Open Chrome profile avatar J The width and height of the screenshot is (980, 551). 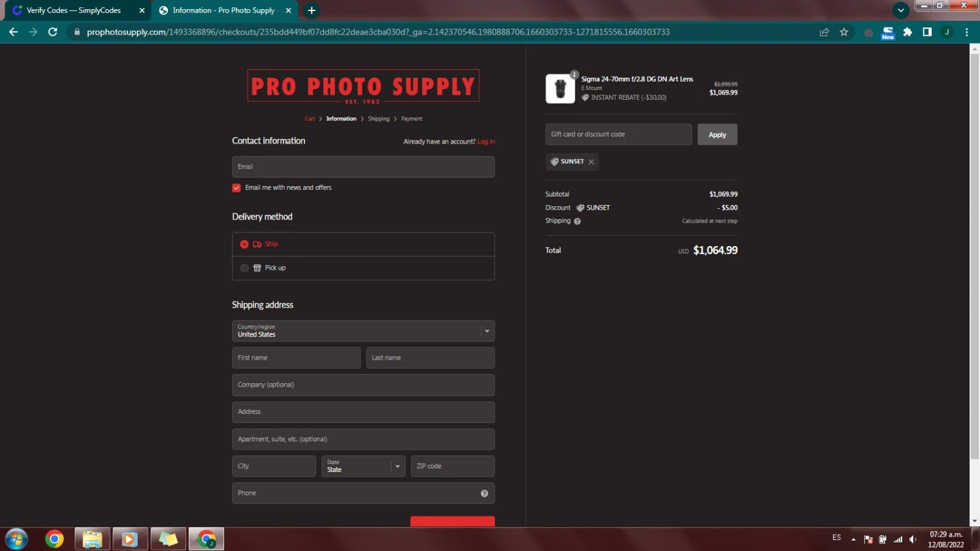point(947,32)
